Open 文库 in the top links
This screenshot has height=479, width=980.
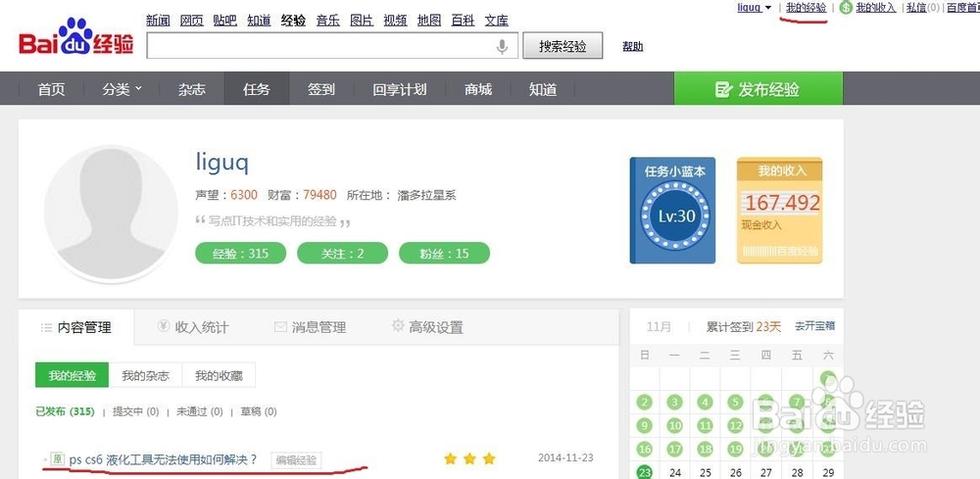pyautogui.click(x=497, y=21)
